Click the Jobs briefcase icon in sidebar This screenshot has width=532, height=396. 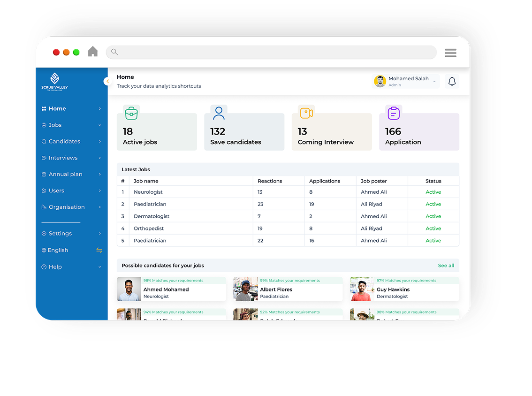pos(44,125)
